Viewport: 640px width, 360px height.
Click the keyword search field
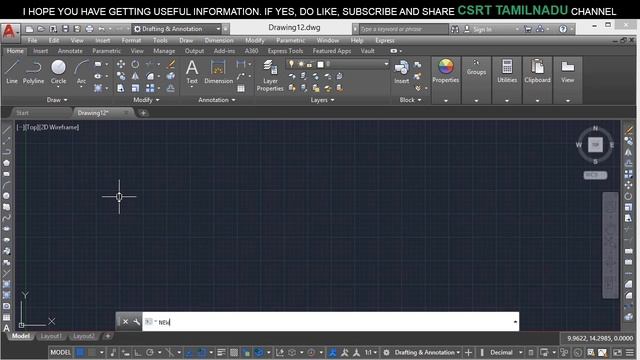tap(403, 29)
